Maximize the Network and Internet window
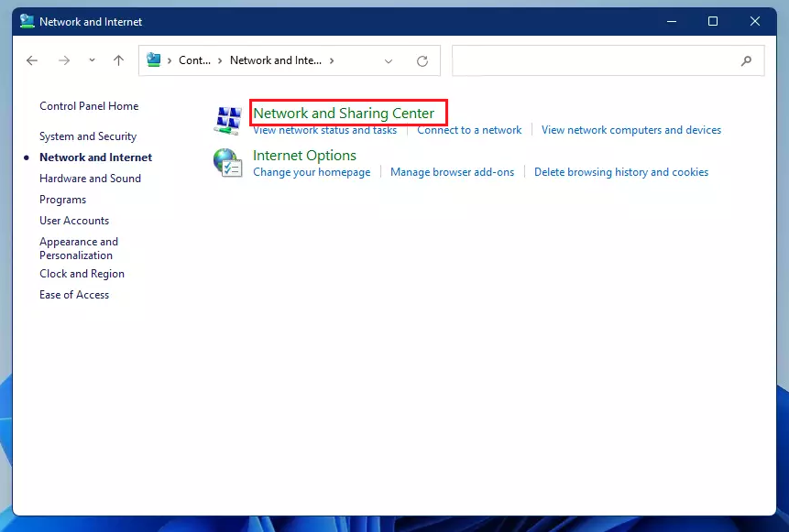 [713, 21]
